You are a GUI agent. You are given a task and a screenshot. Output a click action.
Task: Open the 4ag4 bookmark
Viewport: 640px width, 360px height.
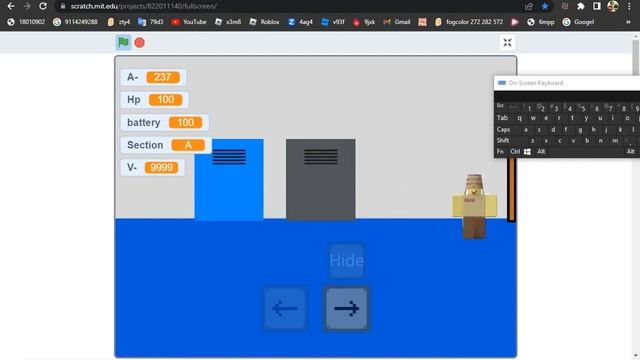300,22
